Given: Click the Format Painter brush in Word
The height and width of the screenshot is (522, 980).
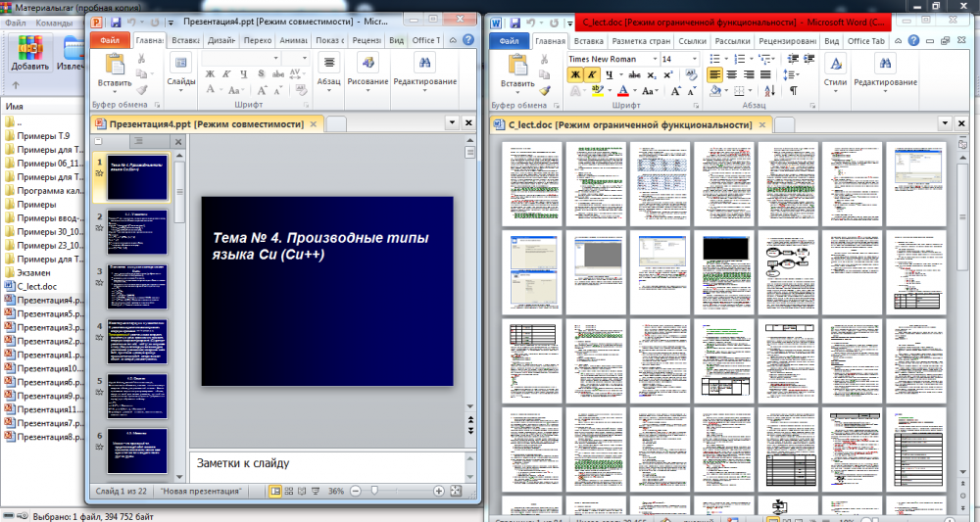Looking at the screenshot, I should pos(545,90).
